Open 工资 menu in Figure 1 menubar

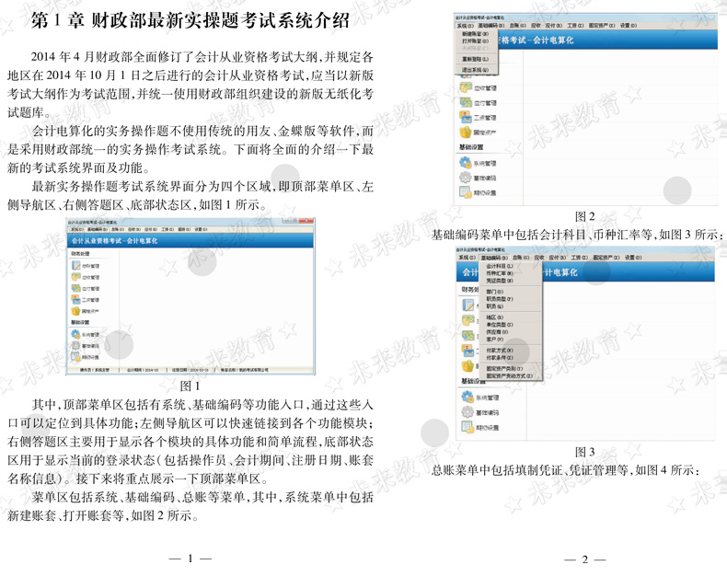[167, 229]
